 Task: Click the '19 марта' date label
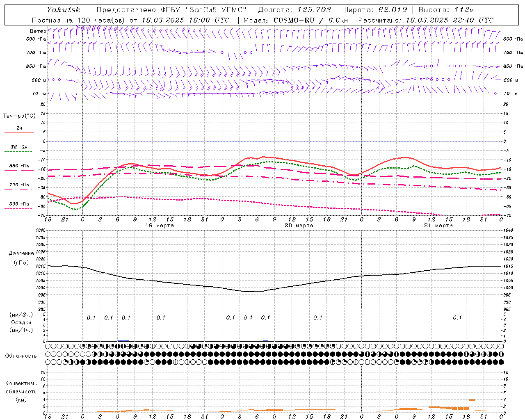(x=160, y=226)
